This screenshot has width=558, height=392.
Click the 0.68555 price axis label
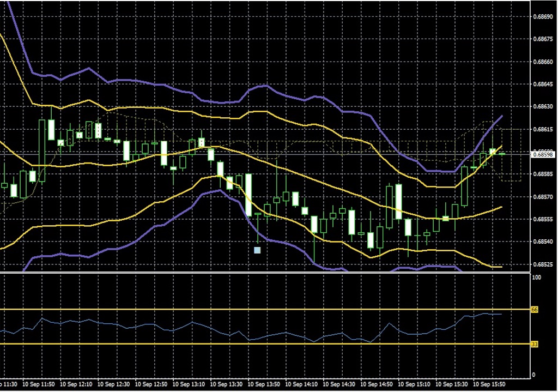coord(543,219)
